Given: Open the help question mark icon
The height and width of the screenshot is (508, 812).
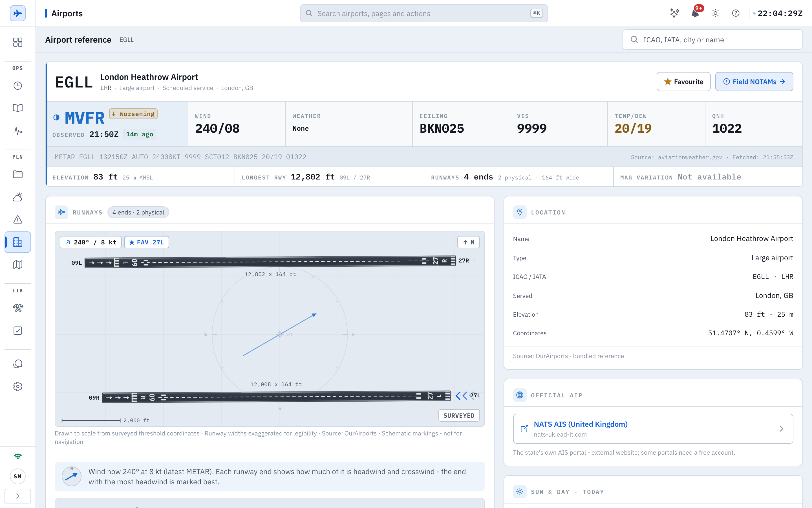Looking at the screenshot, I should 736,14.
